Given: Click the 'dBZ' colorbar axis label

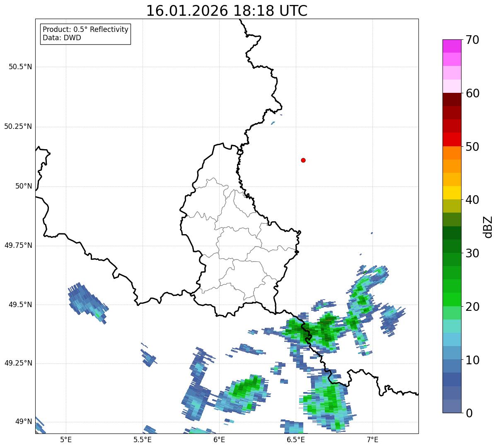Looking at the screenshot, I should tap(488, 226).
